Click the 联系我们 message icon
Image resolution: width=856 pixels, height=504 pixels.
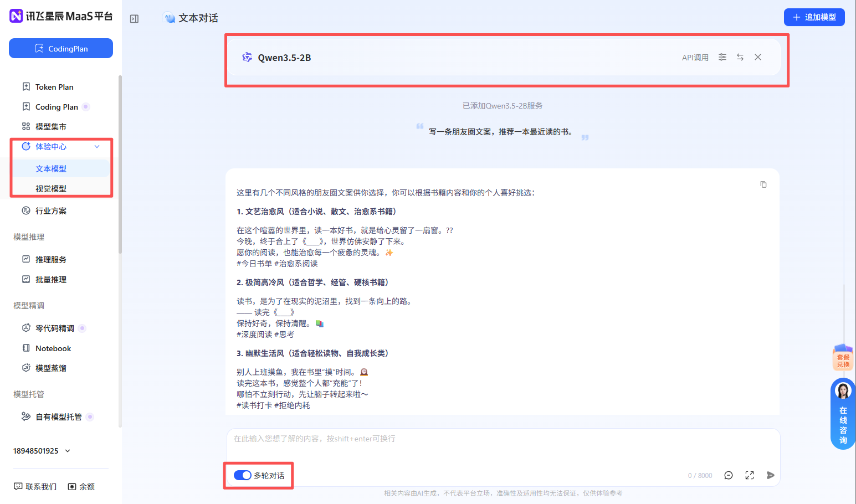(18, 486)
